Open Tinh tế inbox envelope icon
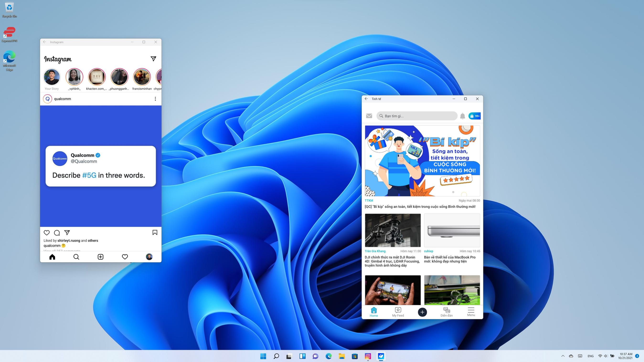The height and width of the screenshot is (362, 644). [x=369, y=116]
